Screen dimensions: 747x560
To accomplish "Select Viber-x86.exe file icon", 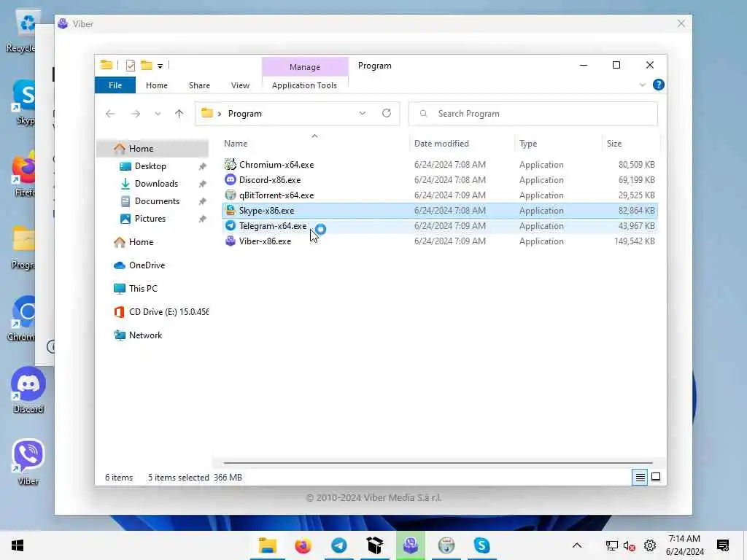I will click(230, 241).
